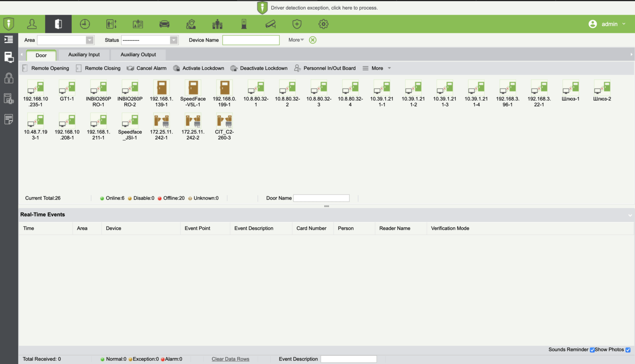
Task: Click the Device Name input field
Action: point(251,40)
